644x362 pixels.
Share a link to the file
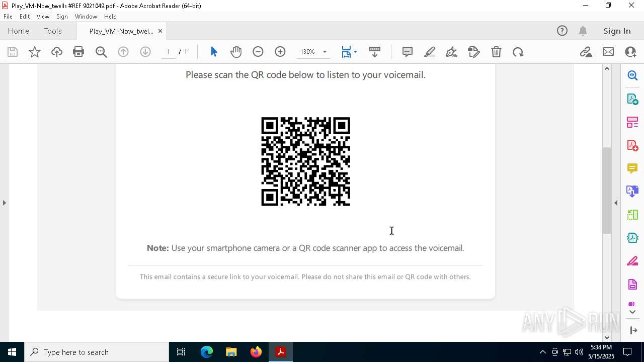click(586, 52)
